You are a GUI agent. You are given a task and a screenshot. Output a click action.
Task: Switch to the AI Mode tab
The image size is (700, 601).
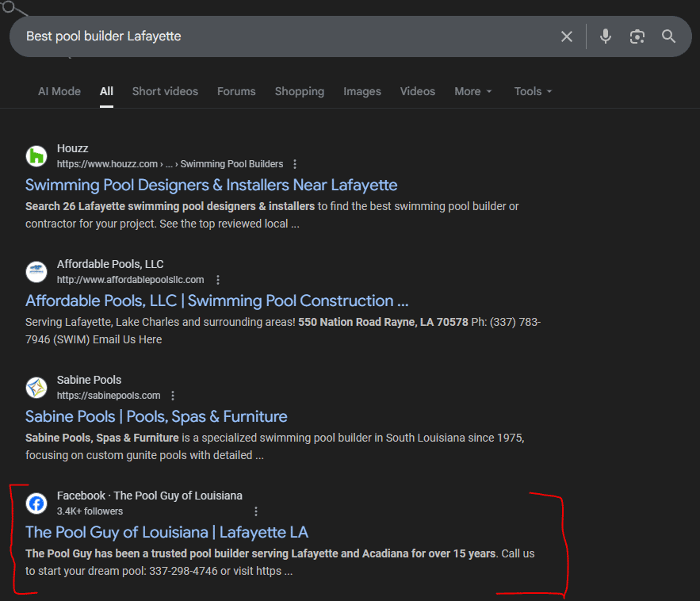click(x=59, y=91)
